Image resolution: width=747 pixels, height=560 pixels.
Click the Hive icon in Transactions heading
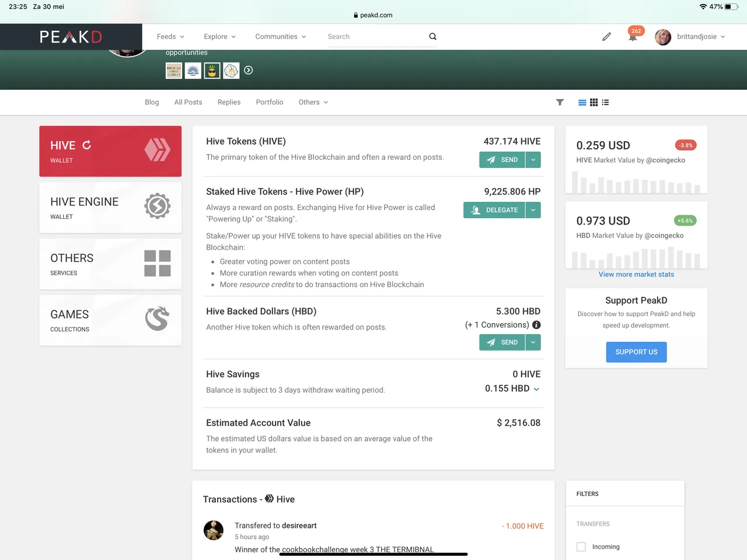(269, 499)
